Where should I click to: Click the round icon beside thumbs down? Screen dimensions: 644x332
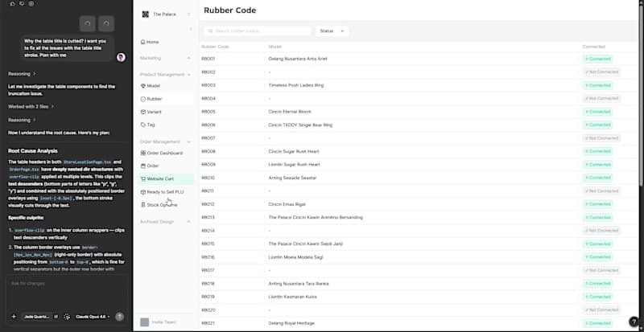pyautogui.click(x=31, y=4)
